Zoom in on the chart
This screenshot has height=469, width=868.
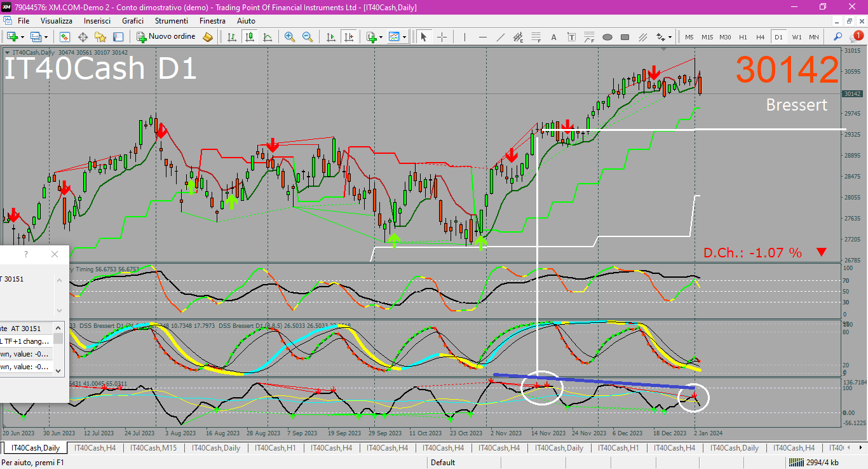click(x=290, y=37)
